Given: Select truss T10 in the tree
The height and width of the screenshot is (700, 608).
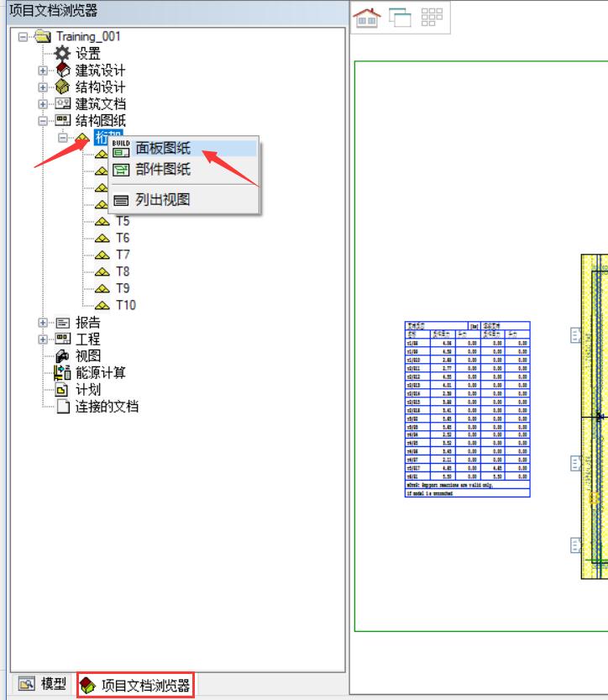Looking at the screenshot, I should 126,305.
